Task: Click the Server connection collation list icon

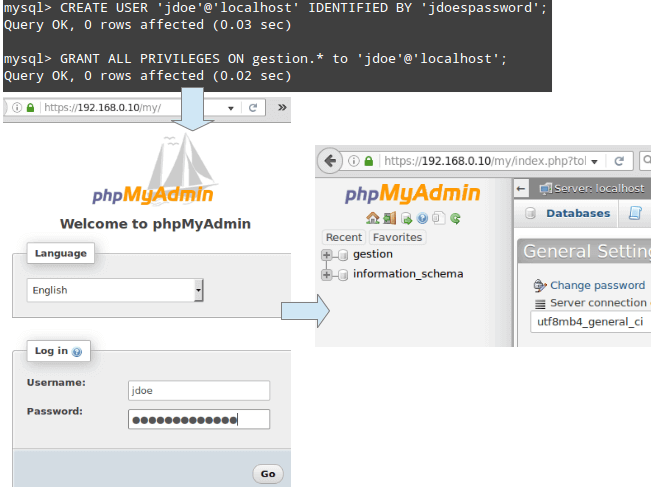Action: 540,304
